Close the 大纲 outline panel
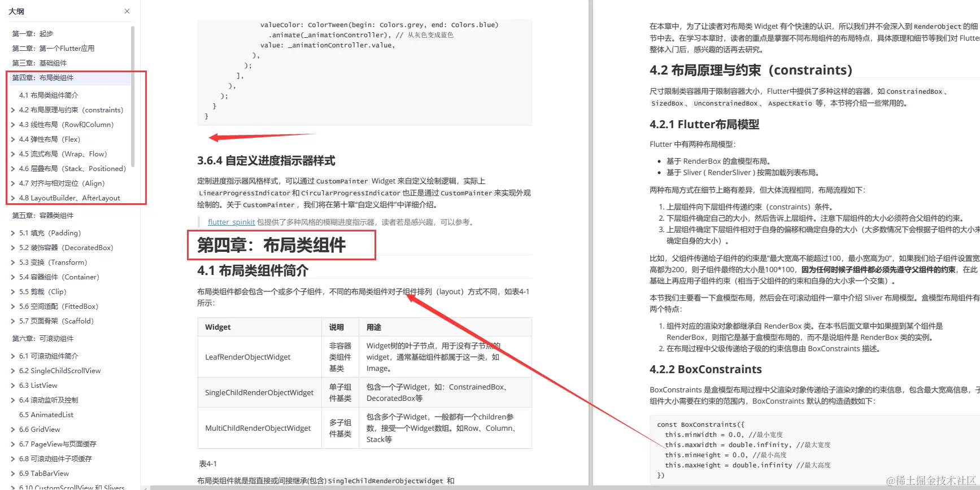Image resolution: width=980 pixels, height=490 pixels. [127, 11]
